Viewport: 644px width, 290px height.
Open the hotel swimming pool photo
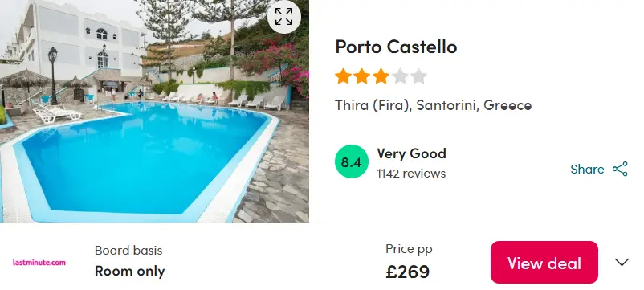(x=154, y=112)
